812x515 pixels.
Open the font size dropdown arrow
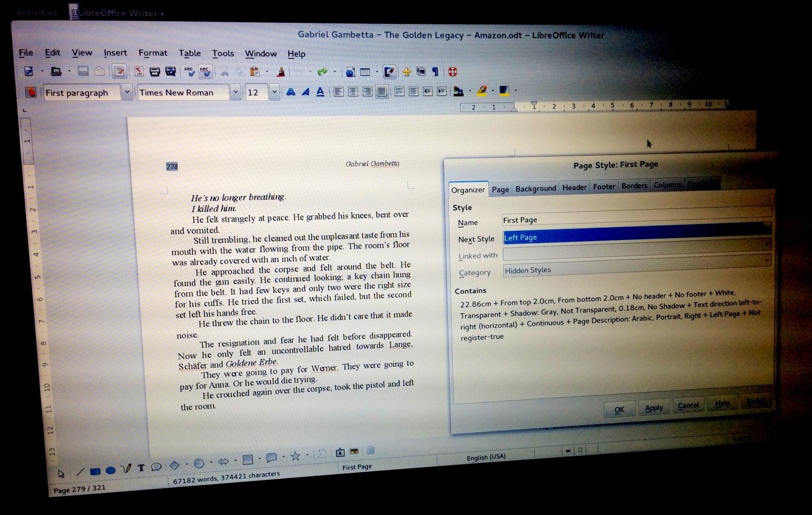point(274,92)
